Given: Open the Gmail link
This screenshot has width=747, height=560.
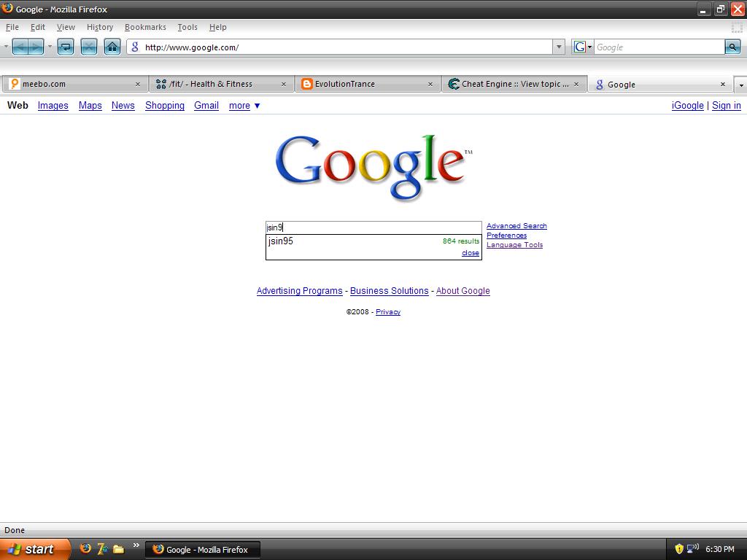Looking at the screenshot, I should coord(206,106).
